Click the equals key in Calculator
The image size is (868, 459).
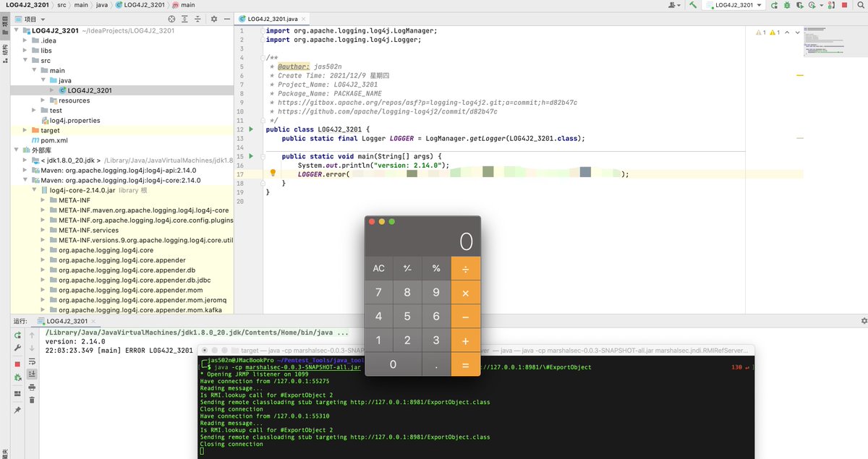point(465,364)
